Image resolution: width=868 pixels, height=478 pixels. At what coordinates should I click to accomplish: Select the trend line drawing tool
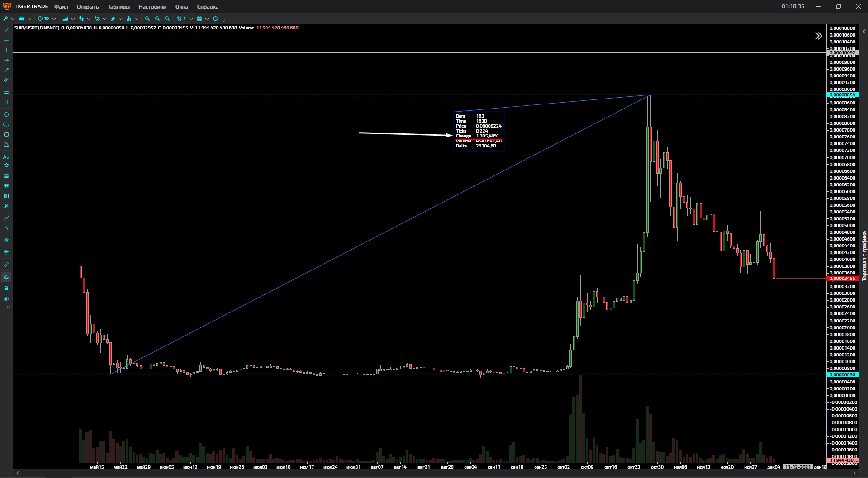pyautogui.click(x=6, y=30)
